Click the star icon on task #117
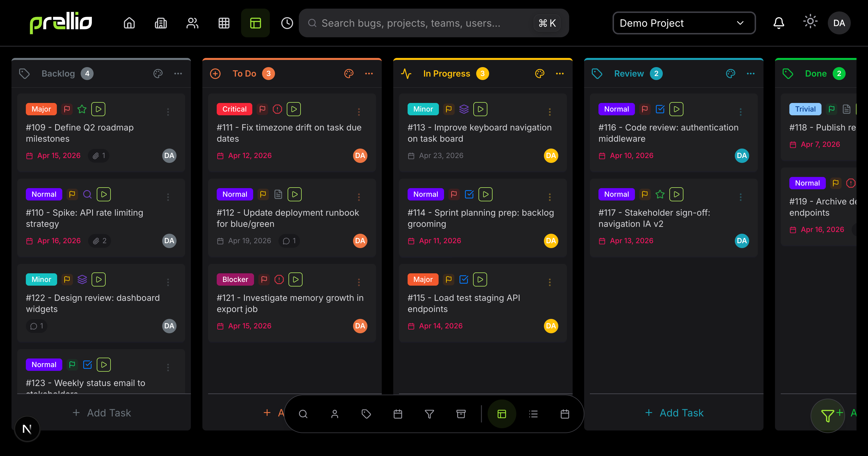Image resolution: width=868 pixels, height=456 pixels. (660, 194)
